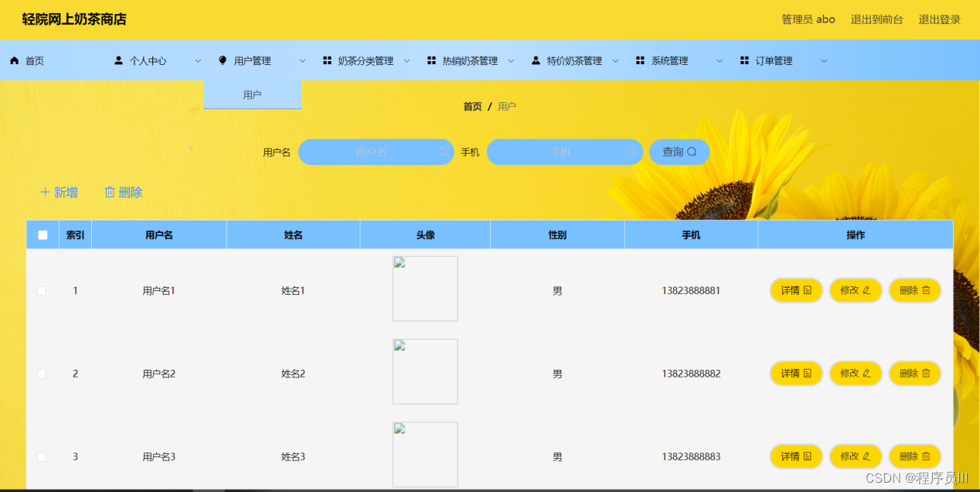This screenshot has width=980, height=492.
Task: Expand the 个人中心 dropdown chevron
Action: pos(198,60)
